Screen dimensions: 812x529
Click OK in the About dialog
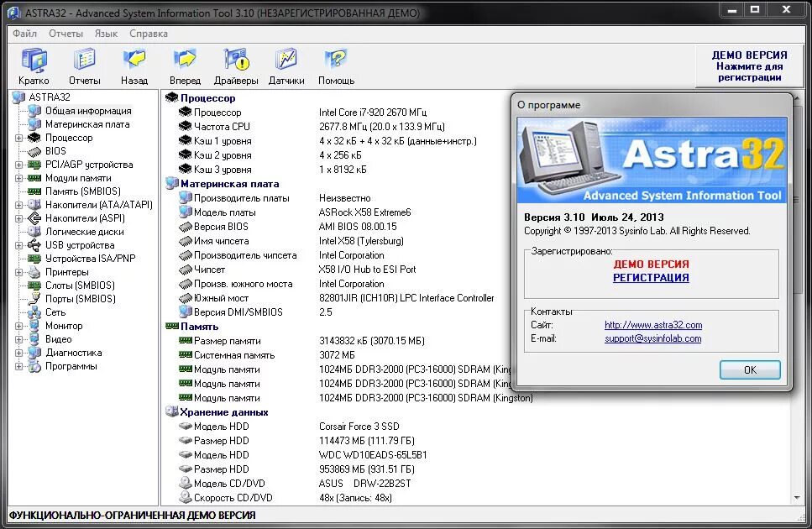[748, 369]
